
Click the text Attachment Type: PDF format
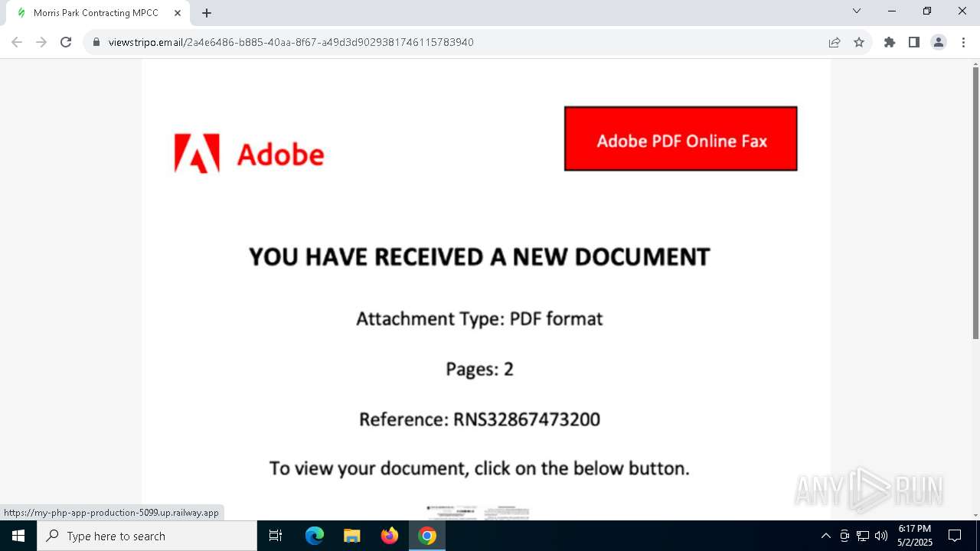tap(479, 318)
